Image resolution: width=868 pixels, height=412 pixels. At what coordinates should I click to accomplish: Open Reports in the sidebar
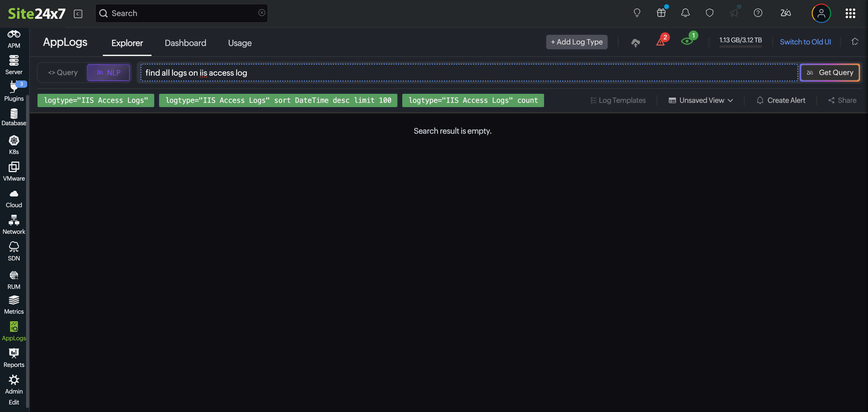pos(14,358)
